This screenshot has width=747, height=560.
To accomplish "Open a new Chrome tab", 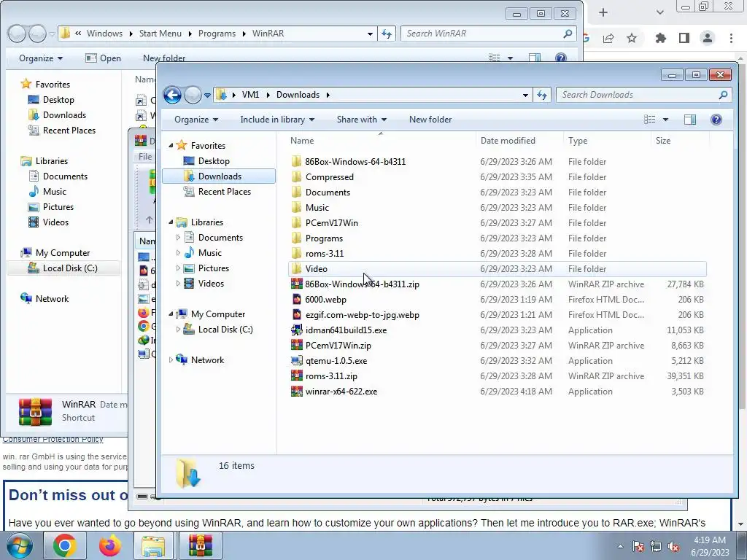I will tap(603, 12).
